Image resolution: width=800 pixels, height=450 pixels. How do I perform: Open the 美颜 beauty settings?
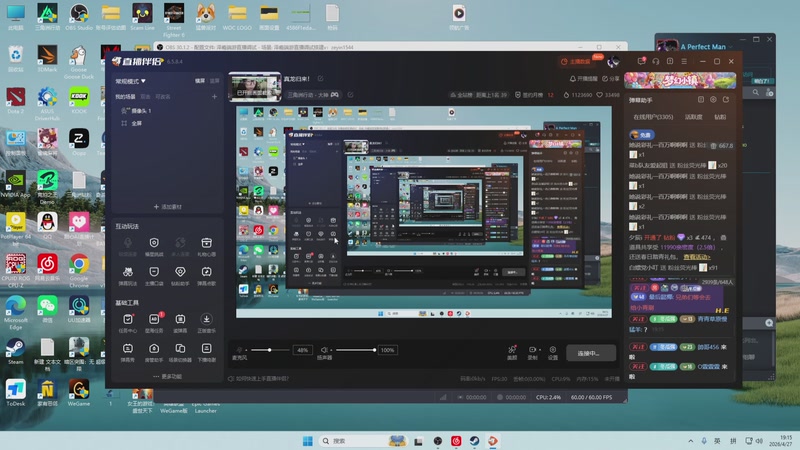512,352
